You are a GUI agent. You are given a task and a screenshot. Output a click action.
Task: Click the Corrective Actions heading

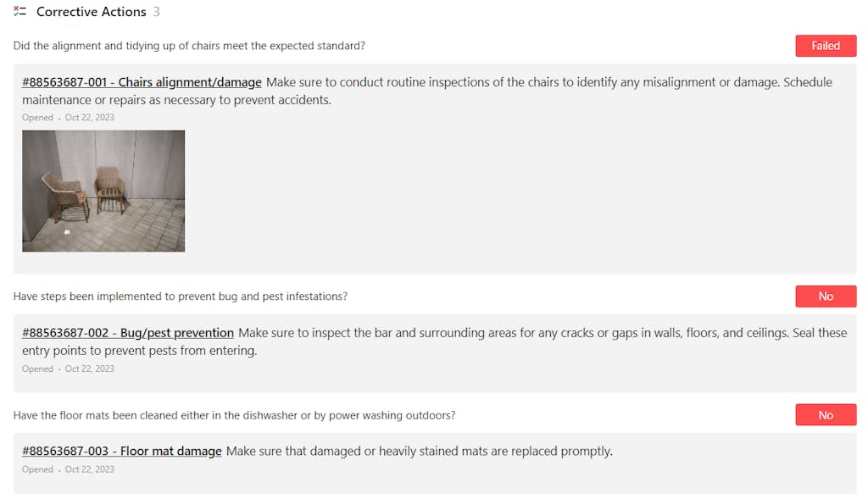(x=92, y=12)
